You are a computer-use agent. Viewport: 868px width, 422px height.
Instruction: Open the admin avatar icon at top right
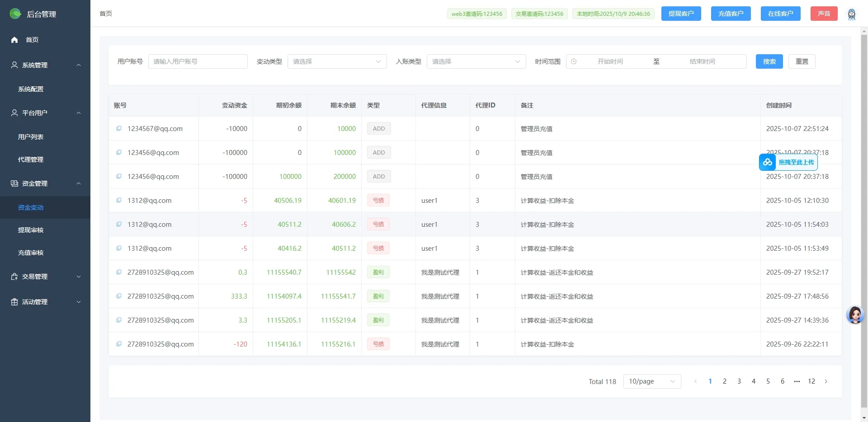[852, 14]
